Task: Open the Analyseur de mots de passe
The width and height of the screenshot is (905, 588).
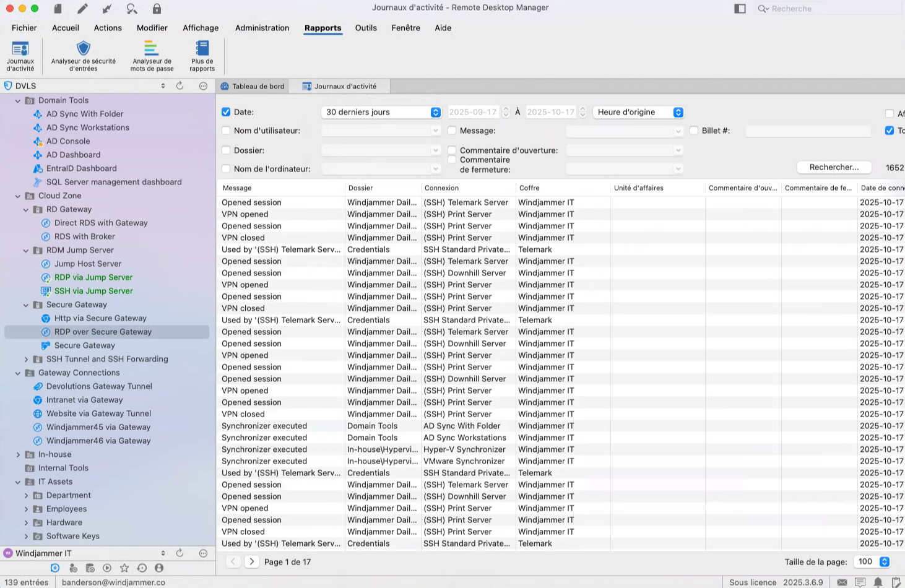Action: point(152,50)
